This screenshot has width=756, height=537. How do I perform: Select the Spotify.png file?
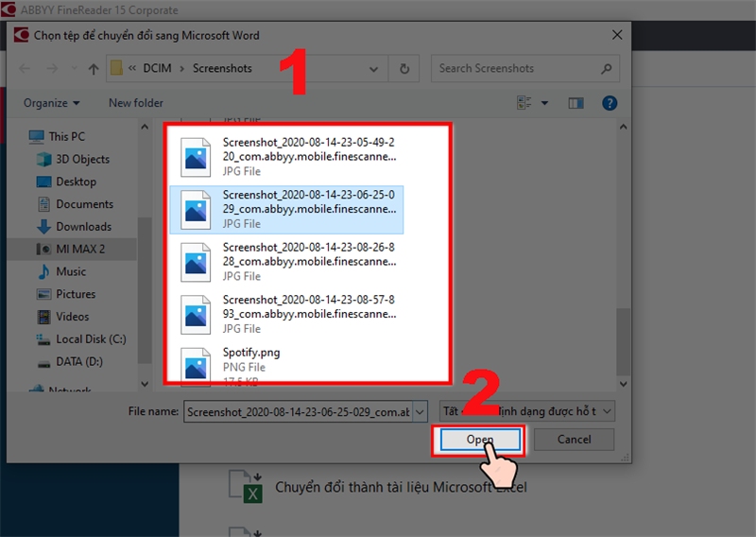pos(250,353)
